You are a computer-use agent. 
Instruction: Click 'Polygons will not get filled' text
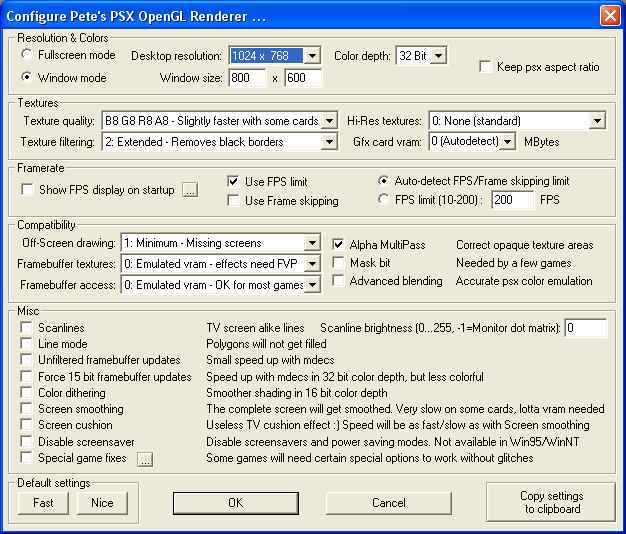(266, 344)
